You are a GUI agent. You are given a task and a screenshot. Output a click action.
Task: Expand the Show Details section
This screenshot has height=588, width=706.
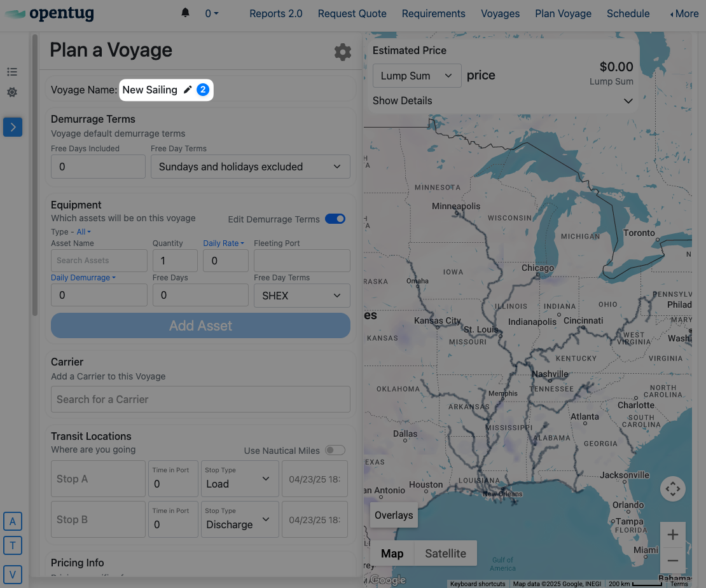(x=502, y=100)
